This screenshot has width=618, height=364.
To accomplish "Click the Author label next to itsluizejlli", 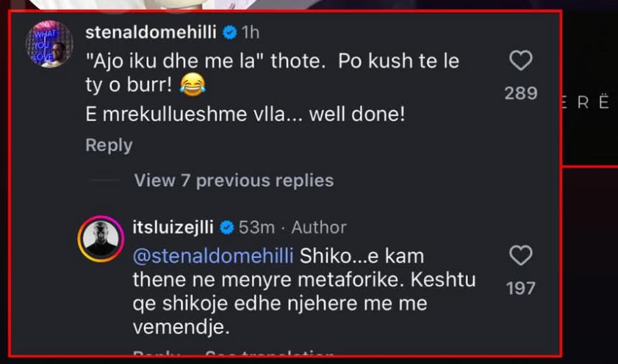I will pyautogui.click(x=318, y=228).
